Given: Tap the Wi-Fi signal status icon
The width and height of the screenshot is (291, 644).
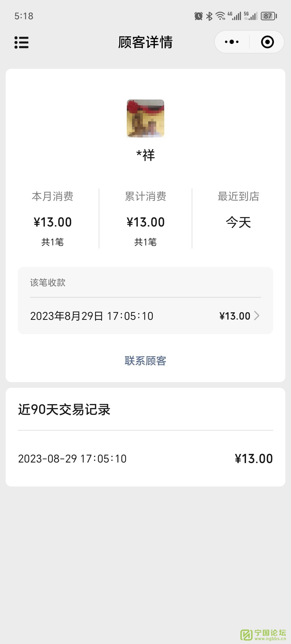Looking at the screenshot, I should point(220,16).
